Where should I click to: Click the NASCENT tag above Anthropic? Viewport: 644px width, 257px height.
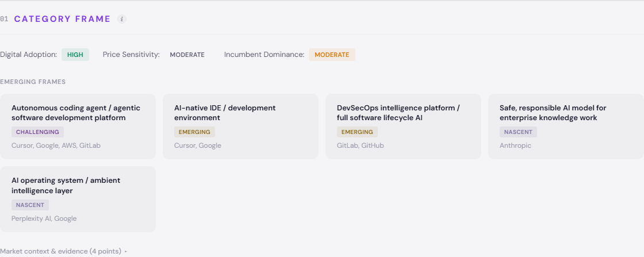coord(518,132)
